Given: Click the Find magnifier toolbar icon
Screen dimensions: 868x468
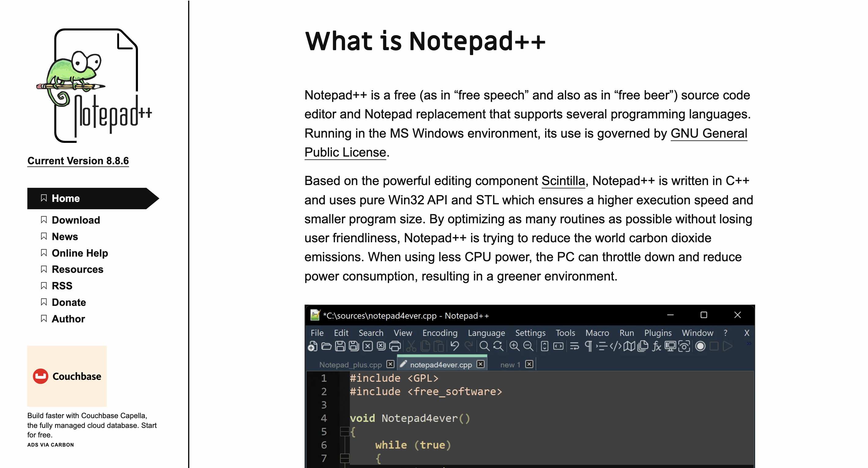Looking at the screenshot, I should [x=484, y=346].
